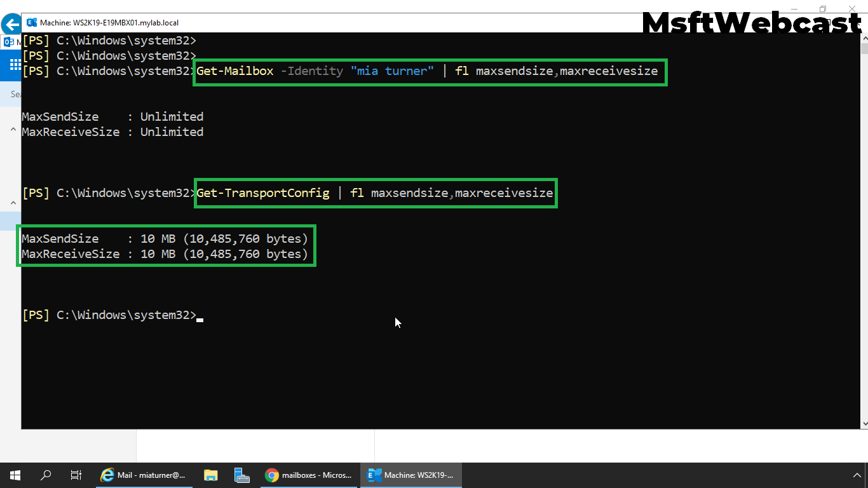The image size is (868, 488).
Task: Open the app launcher waffle icon
Action: tap(11, 65)
